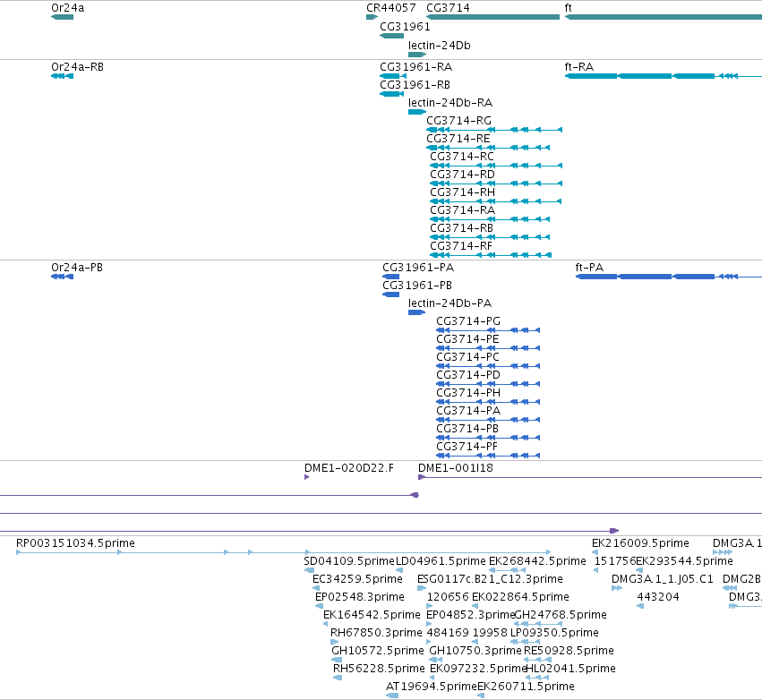Click the CG3714-PB protein label
762x700 pixels.
[467, 429]
